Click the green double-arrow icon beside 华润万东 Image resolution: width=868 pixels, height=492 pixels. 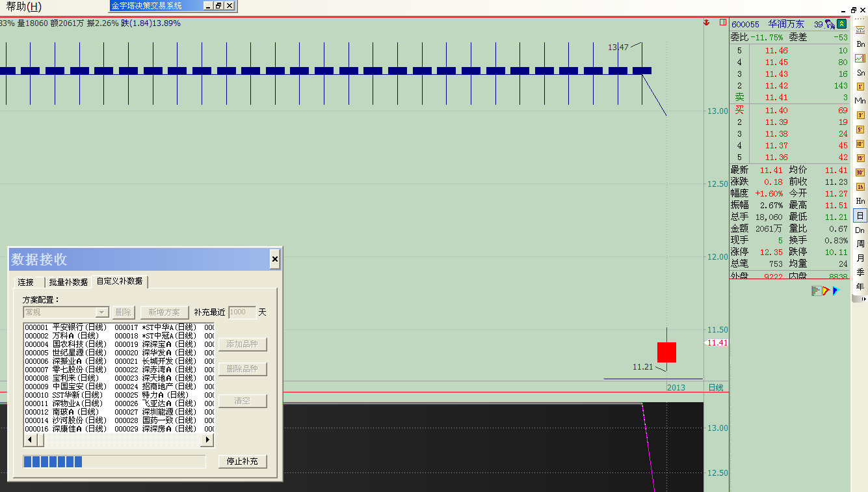(841, 24)
